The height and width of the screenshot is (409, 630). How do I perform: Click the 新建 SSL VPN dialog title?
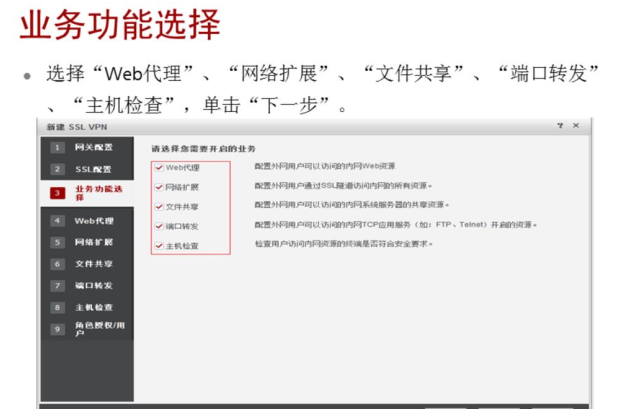click(x=77, y=127)
